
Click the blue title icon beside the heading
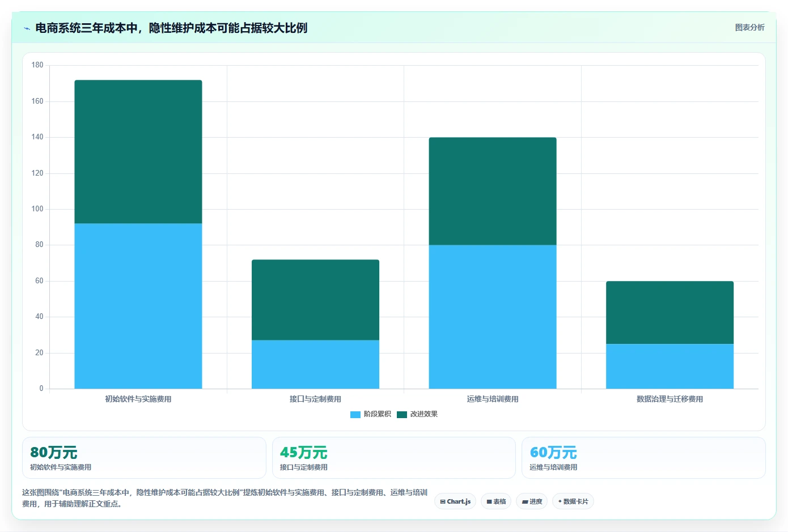click(x=27, y=28)
